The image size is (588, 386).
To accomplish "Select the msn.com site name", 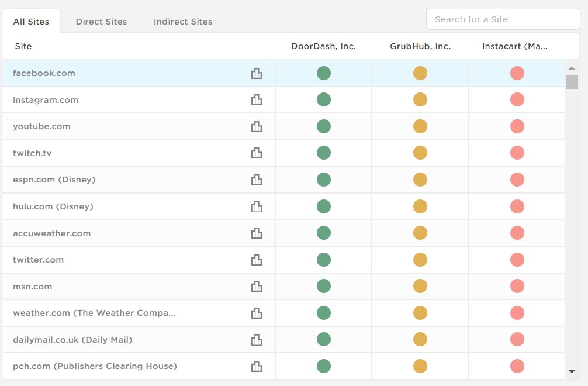I will coord(32,287).
